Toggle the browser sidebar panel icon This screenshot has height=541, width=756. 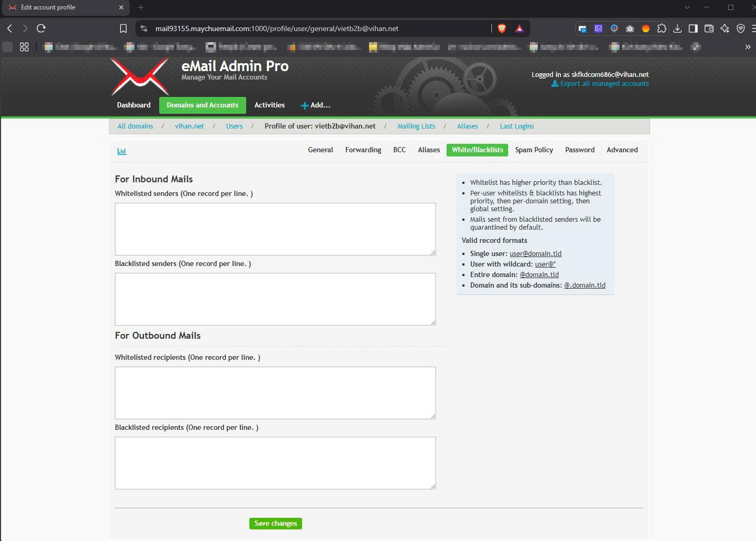pyautogui.click(x=693, y=28)
